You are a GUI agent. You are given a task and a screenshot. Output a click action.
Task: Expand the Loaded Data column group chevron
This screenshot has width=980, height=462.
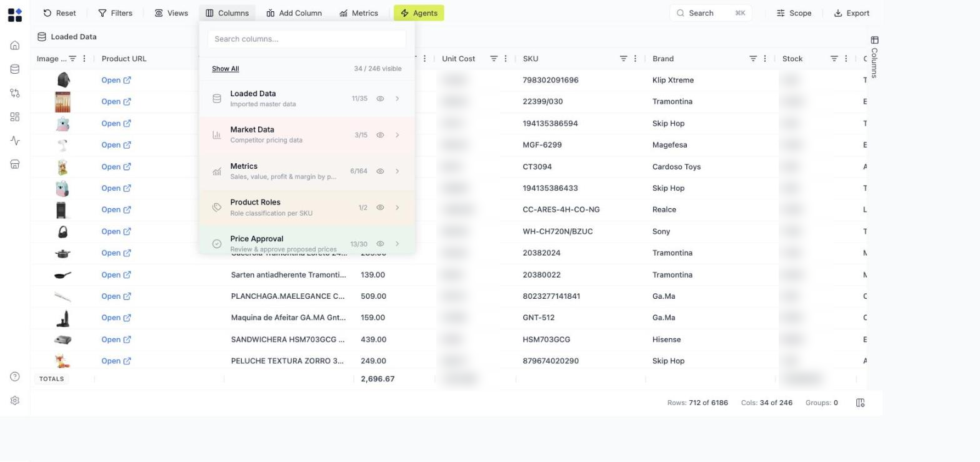[x=397, y=99]
